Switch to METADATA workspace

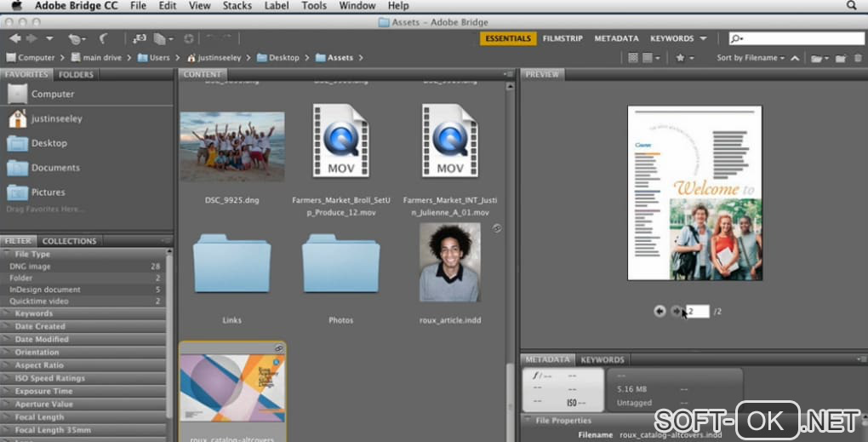(616, 38)
